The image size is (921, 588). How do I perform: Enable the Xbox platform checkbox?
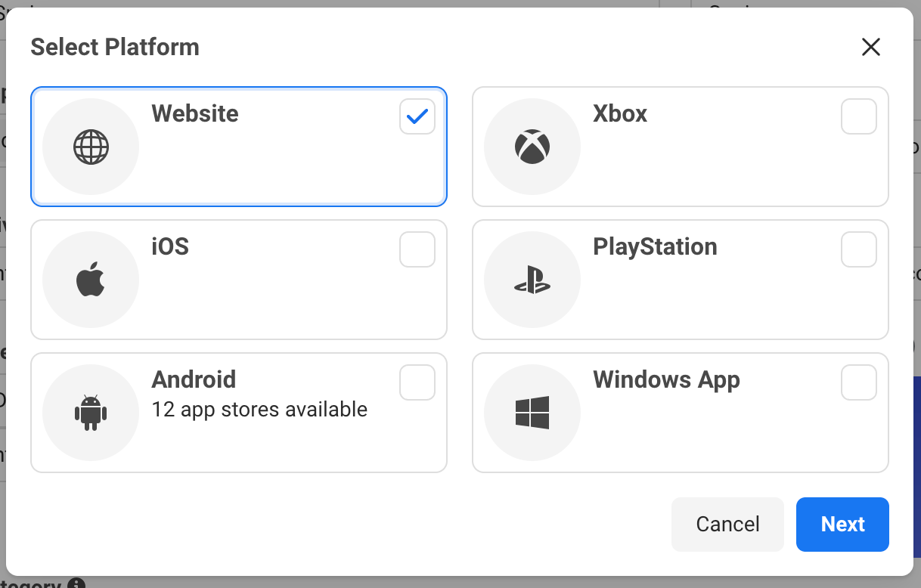tap(859, 116)
